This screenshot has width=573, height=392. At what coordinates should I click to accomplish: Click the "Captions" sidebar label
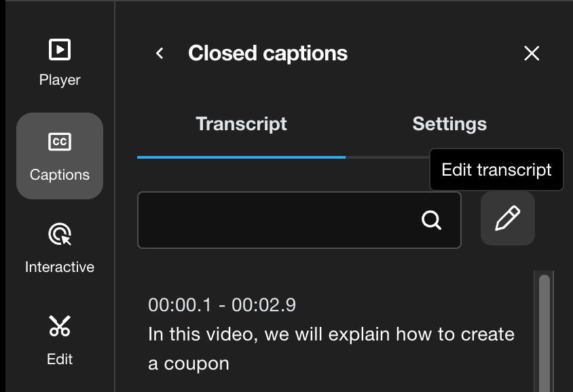[60, 175]
